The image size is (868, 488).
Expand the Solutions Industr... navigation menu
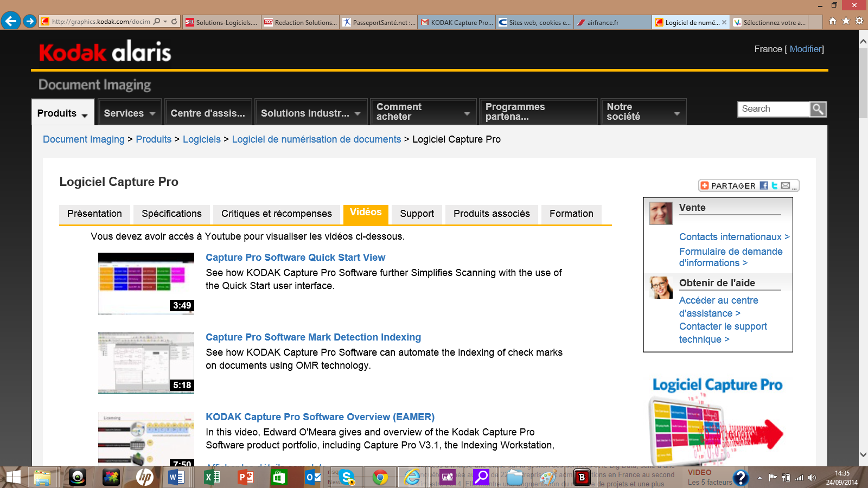tap(311, 113)
